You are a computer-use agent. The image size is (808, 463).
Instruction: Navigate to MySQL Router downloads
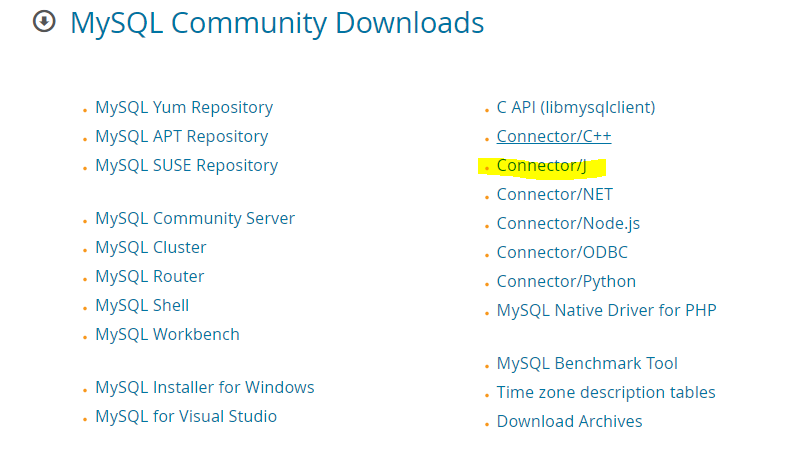pos(149,276)
